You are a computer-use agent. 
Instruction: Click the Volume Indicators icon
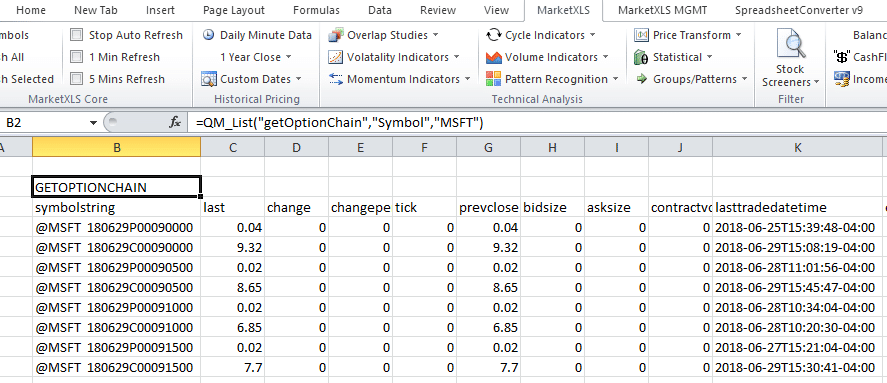pyautogui.click(x=493, y=57)
